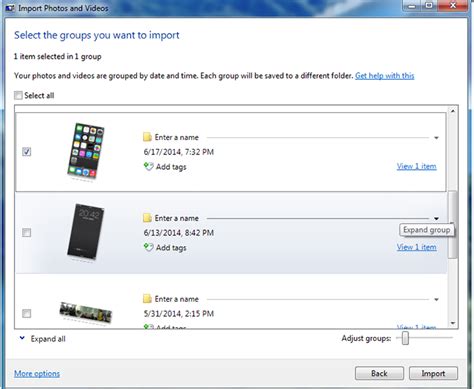Click the folder icon for the 6/17/2014 group
Image resolution: width=474 pixels, height=389 pixels.
147,137
